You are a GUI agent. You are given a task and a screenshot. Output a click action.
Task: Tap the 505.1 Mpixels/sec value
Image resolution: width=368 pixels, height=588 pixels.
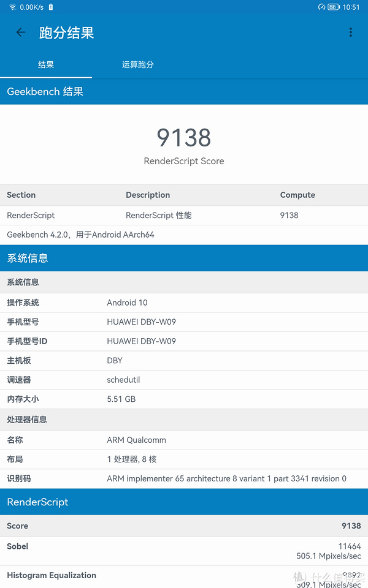[329, 556]
